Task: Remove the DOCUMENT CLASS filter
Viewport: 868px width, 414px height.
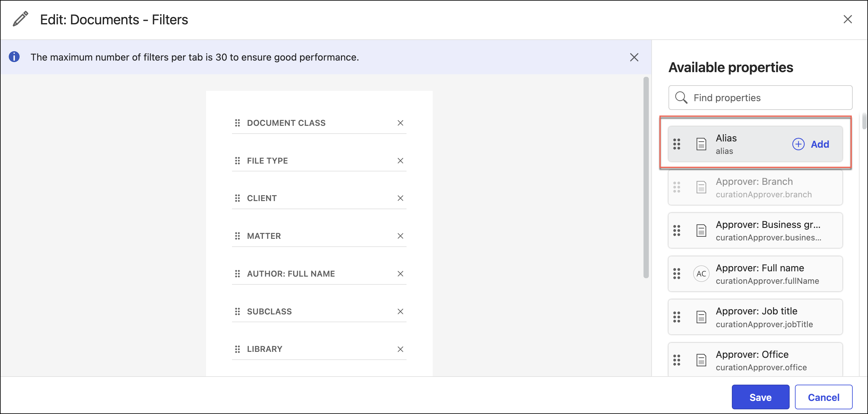Action: click(400, 123)
